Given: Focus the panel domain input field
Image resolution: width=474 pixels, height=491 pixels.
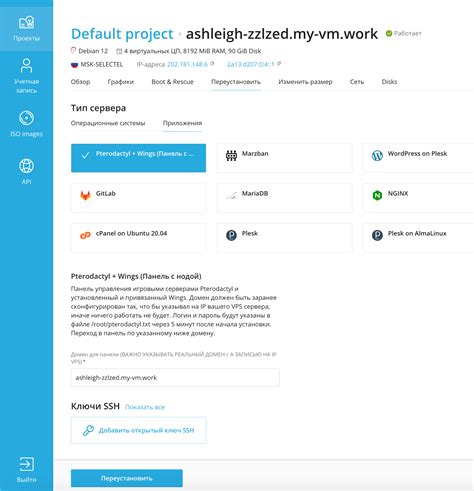Looking at the screenshot, I should [x=175, y=378].
